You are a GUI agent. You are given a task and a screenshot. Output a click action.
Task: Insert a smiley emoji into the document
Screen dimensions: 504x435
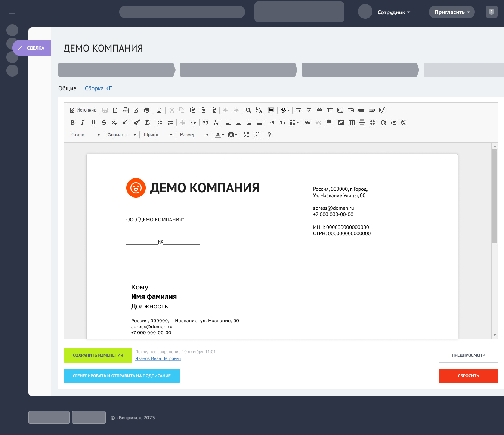(372, 122)
